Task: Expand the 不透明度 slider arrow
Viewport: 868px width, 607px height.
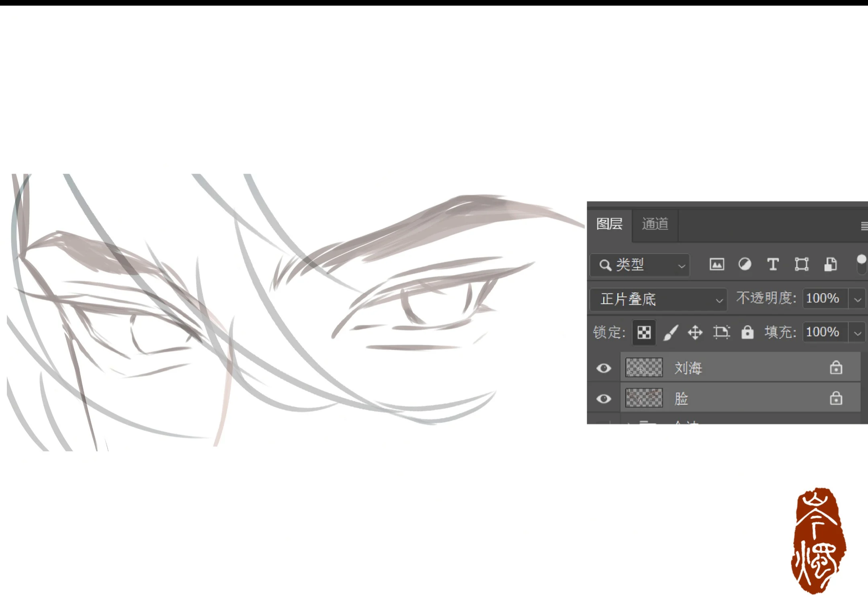Action: point(858,299)
